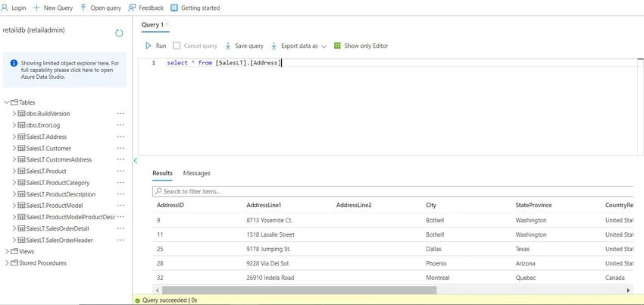Screen dimensions: 644x305
Task: Click the New Query plus icon
Action: (x=36, y=8)
